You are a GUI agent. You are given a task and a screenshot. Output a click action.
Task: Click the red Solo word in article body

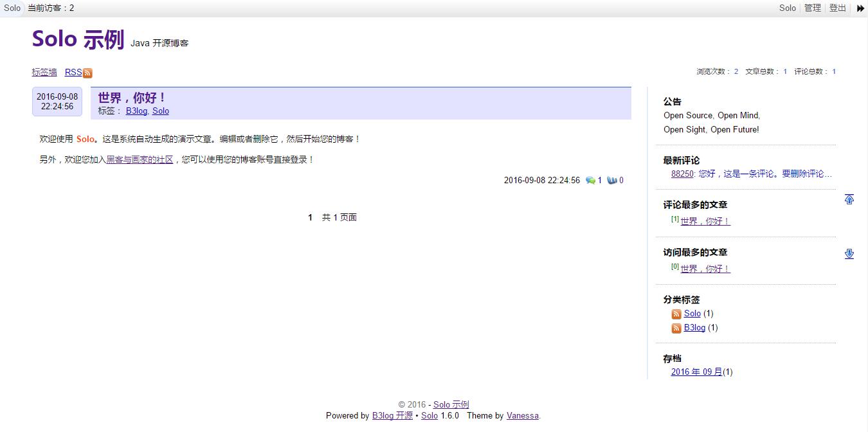[x=86, y=139]
